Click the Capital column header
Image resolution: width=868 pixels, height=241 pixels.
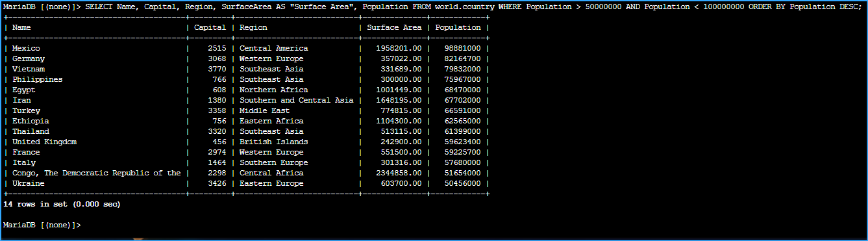click(210, 28)
